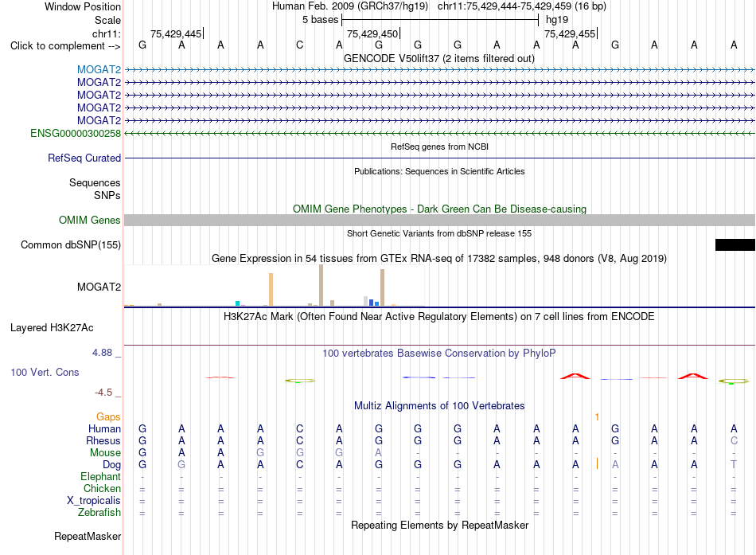Open "Multiz Alignments of 100 Vertebrates" title

click(x=439, y=406)
